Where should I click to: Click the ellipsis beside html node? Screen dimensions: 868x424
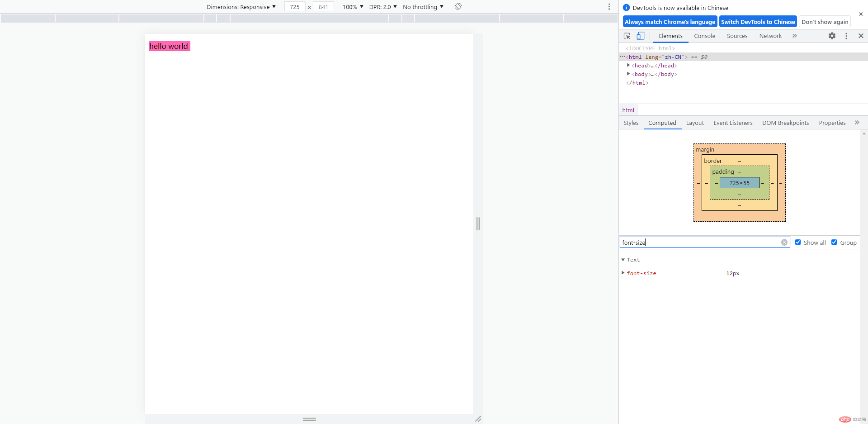pos(622,57)
